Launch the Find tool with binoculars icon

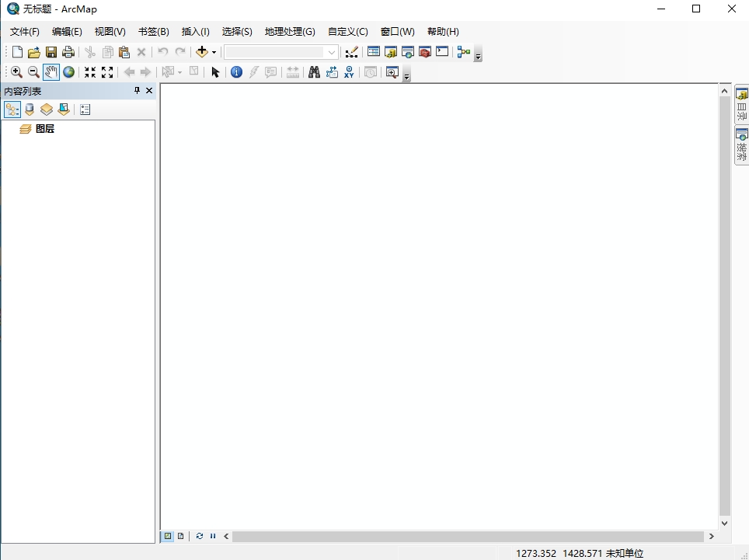pos(313,71)
